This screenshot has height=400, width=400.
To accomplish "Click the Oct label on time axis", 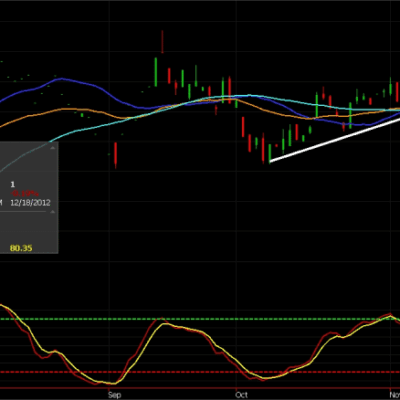I will [241, 395].
